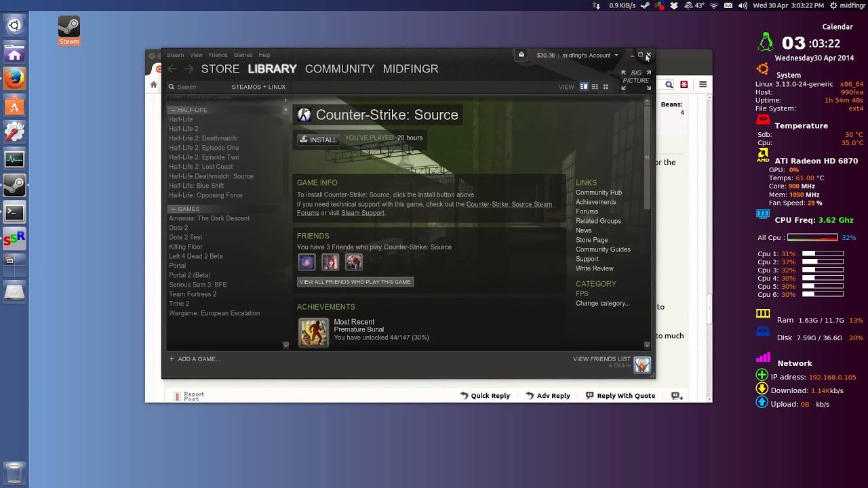The height and width of the screenshot is (488, 868).
Task: Collapse the HALF-LIFE category
Action: tap(172, 110)
